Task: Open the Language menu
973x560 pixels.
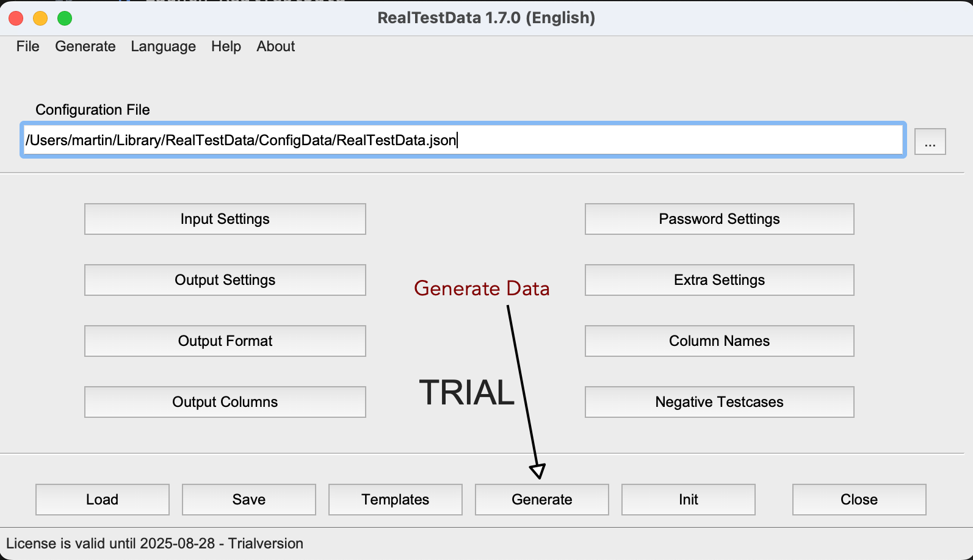Action: tap(164, 46)
